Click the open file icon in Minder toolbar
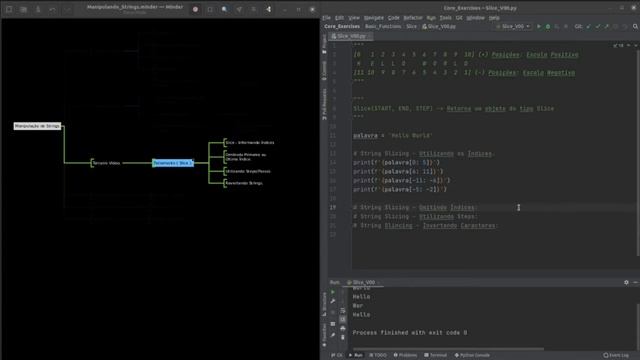 pos(24,9)
